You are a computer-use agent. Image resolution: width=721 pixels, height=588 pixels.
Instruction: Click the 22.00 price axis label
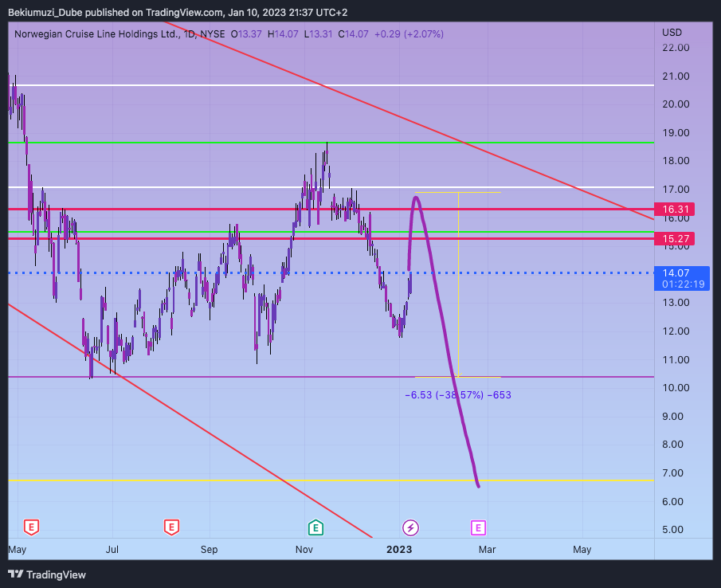coord(676,48)
